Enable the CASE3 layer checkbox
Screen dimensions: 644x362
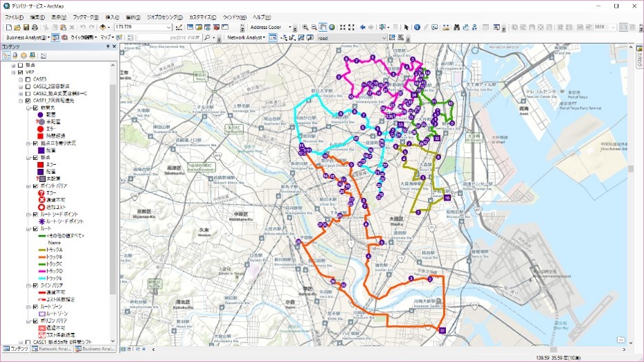pos(28,79)
